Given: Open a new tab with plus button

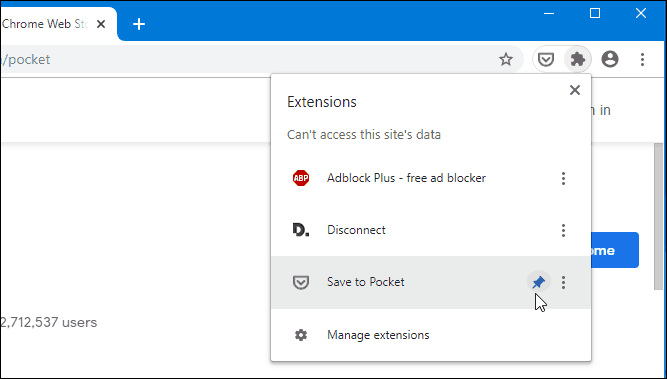Looking at the screenshot, I should [x=139, y=24].
